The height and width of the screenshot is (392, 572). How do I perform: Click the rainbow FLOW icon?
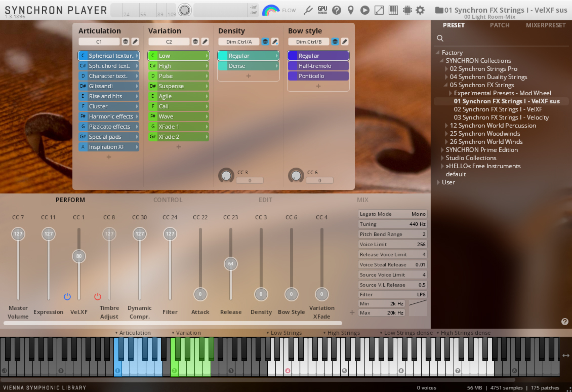click(271, 10)
